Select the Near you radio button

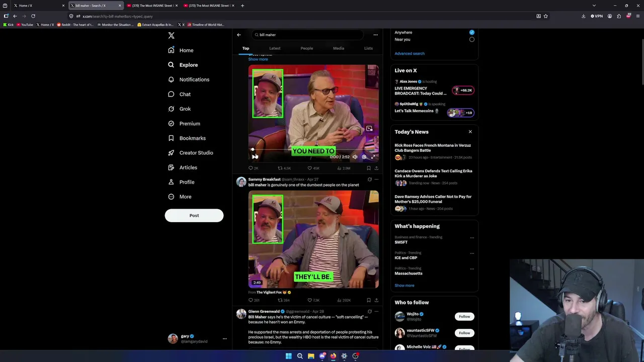pyautogui.click(x=471, y=39)
